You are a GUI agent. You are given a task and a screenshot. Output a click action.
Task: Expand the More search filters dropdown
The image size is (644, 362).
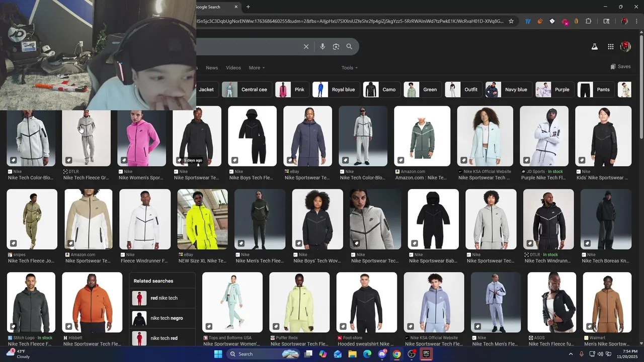point(257,68)
